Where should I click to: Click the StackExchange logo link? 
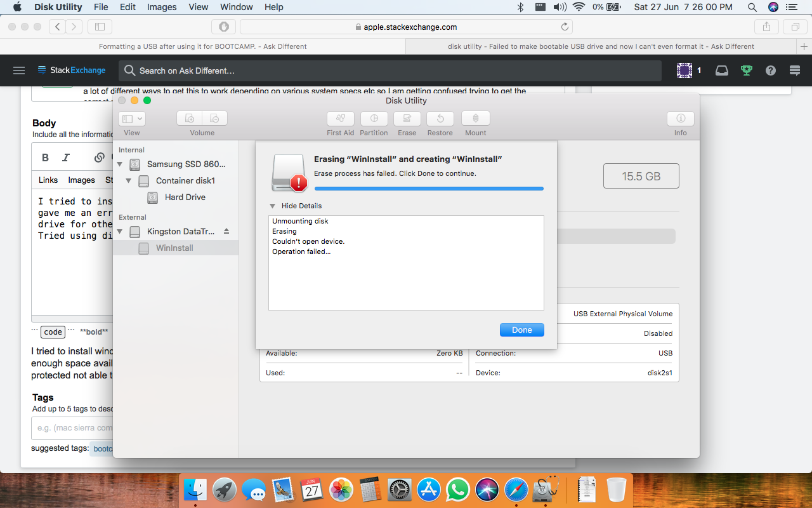pyautogui.click(x=72, y=70)
